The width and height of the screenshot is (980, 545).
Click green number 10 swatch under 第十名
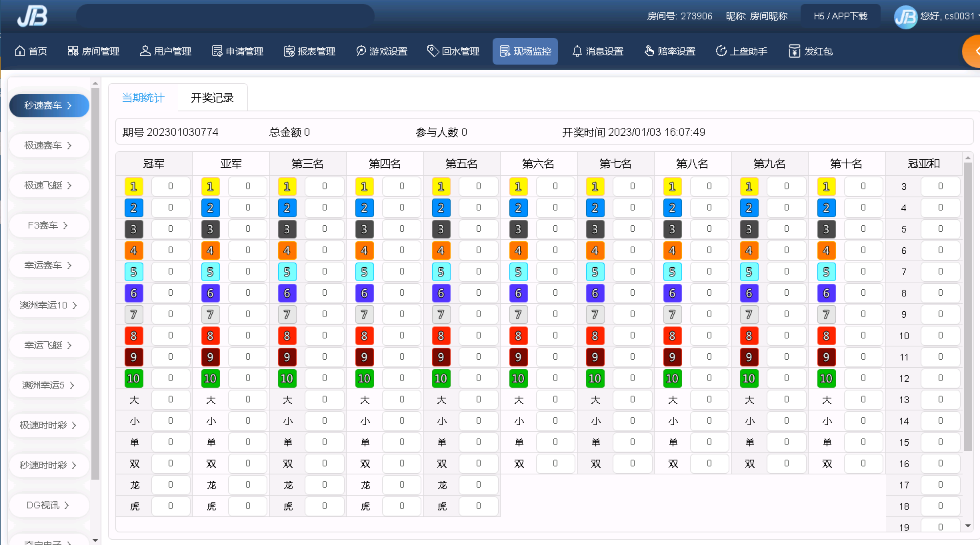point(826,378)
